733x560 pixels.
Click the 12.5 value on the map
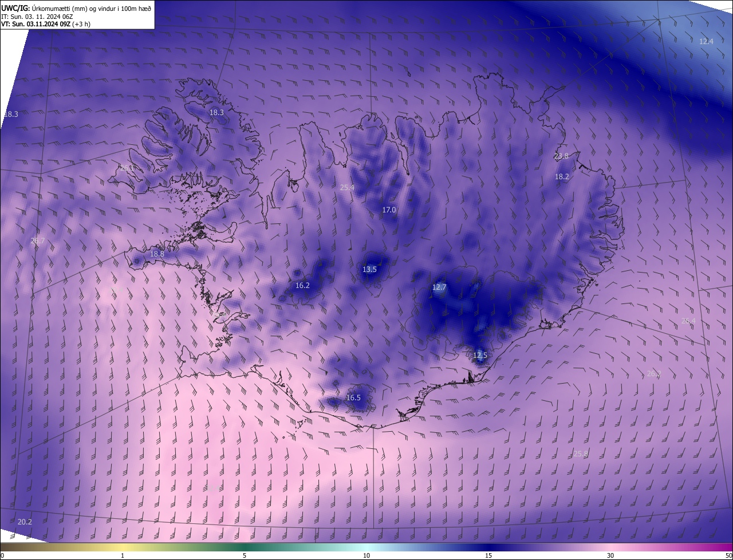[x=480, y=356]
